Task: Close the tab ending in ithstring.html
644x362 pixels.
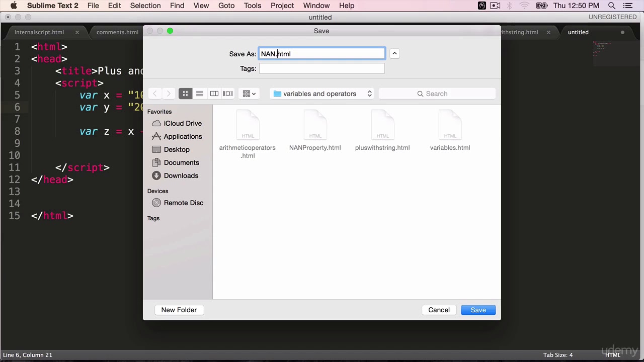Action: pyautogui.click(x=548, y=32)
